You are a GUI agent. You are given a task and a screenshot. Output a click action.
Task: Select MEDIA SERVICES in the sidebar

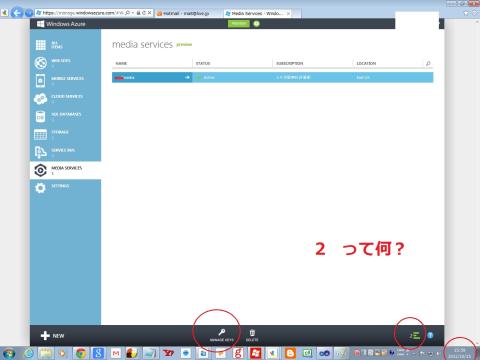[65, 170]
